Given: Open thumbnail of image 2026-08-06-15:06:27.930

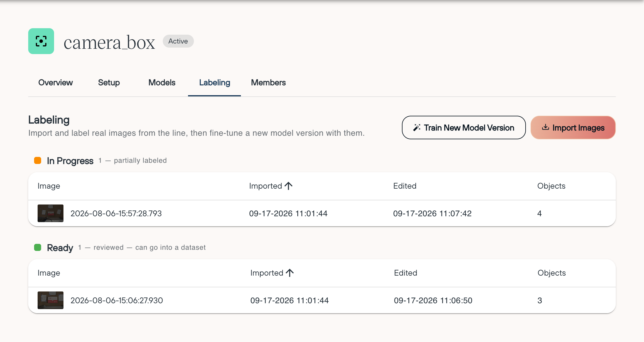Looking at the screenshot, I should point(51,300).
